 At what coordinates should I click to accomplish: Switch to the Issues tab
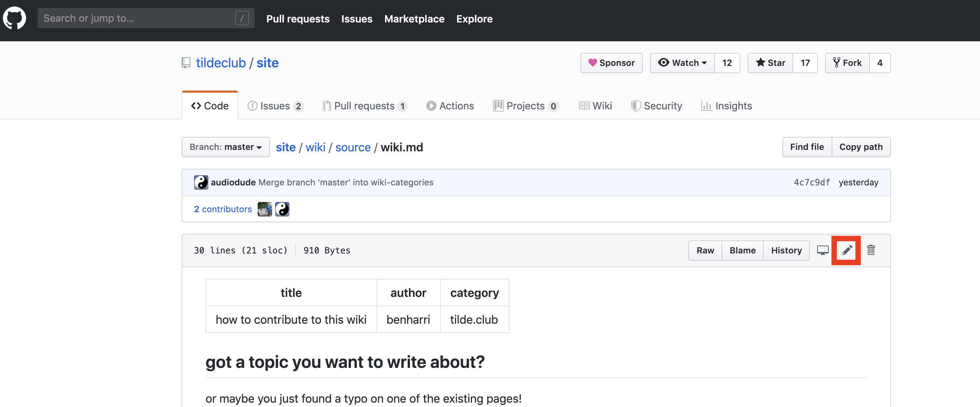point(276,106)
